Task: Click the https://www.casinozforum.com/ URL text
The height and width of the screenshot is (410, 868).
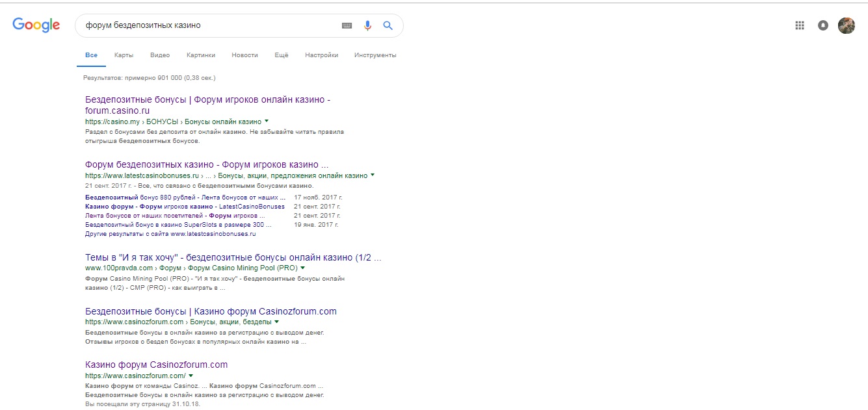Action: (x=135, y=376)
